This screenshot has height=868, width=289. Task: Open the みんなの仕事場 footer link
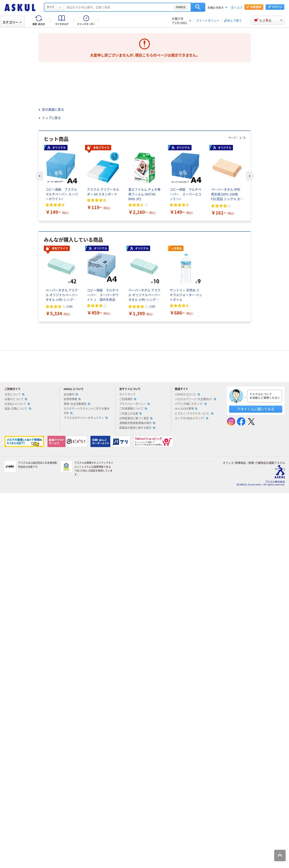[184, 409]
